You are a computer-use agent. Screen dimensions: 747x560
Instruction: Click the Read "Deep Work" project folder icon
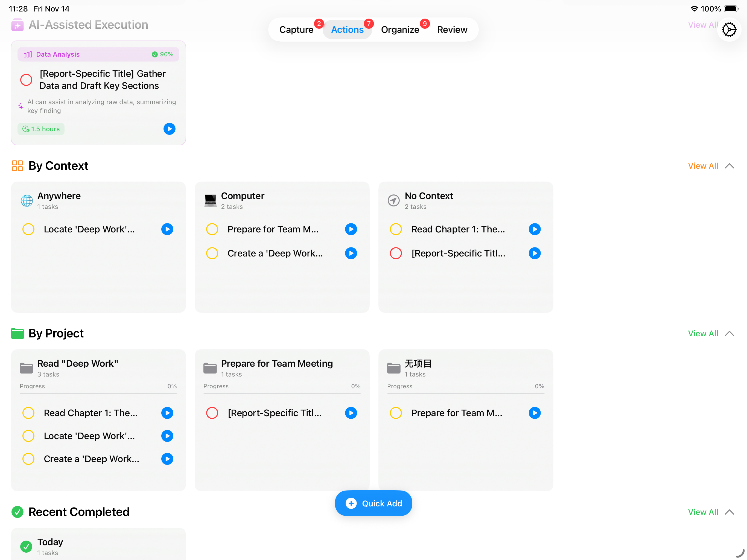(26, 368)
